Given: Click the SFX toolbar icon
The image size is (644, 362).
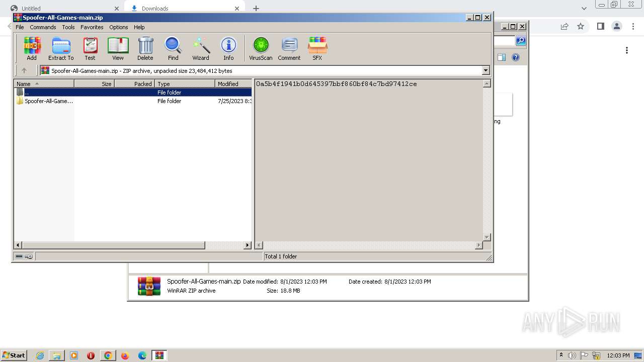Looking at the screenshot, I should point(317,49).
